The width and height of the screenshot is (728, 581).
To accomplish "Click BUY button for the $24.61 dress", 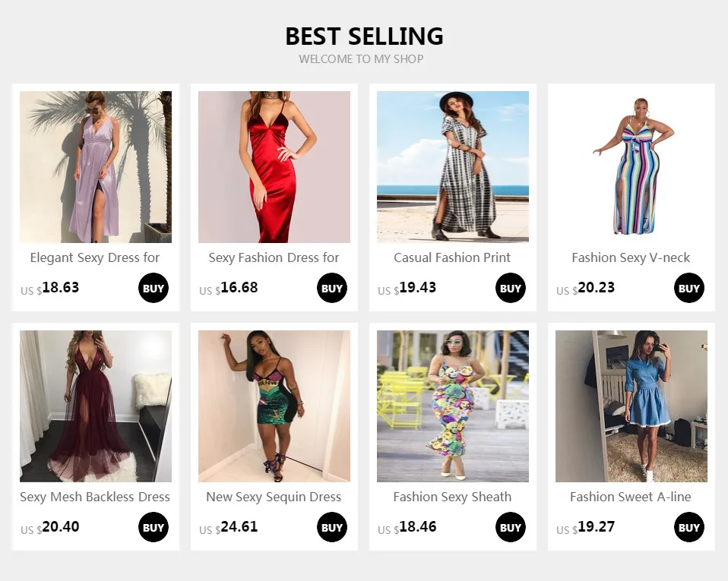I will (332, 527).
